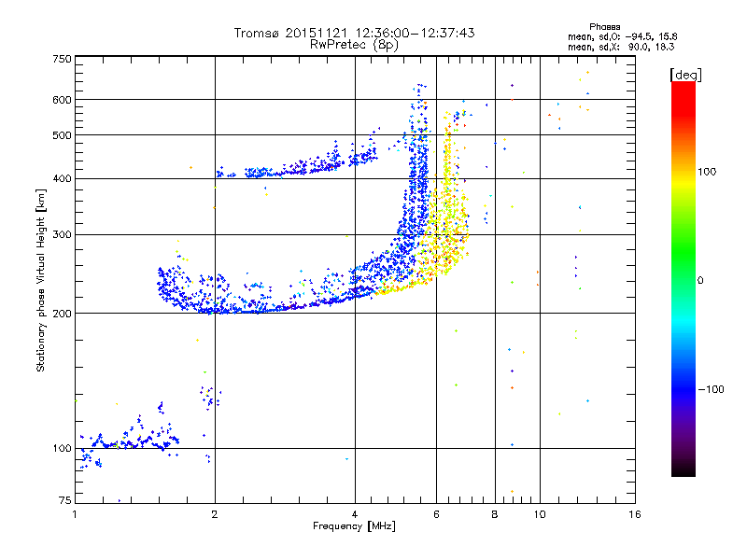Click the x-axis tick label '6'
The image size is (747, 560).
point(436,514)
